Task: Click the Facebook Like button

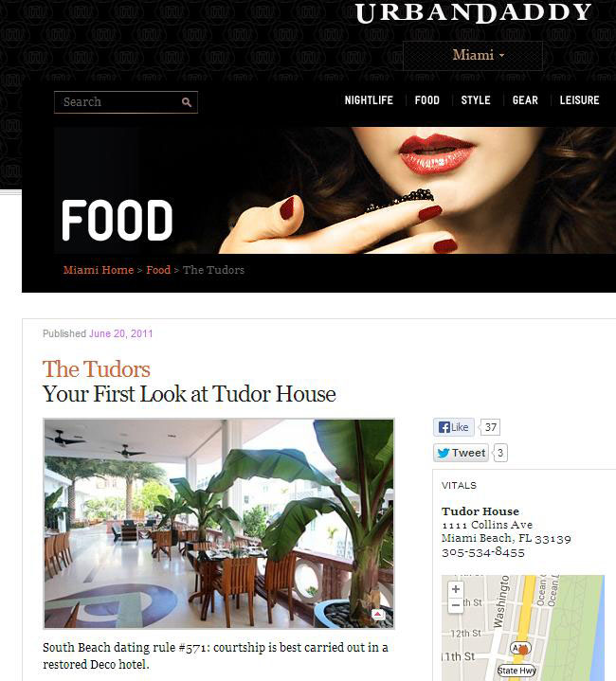Action: point(454,427)
